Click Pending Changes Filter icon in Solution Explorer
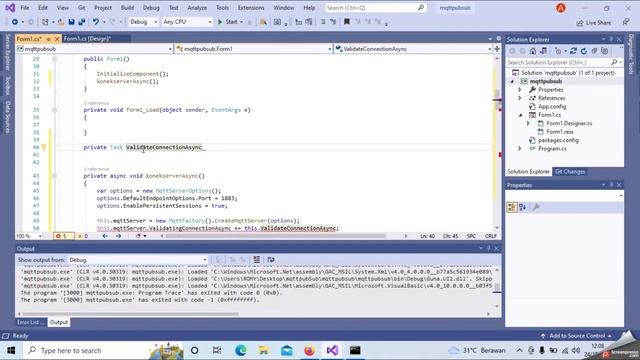Screen dimensions: 640x360 click(558, 51)
